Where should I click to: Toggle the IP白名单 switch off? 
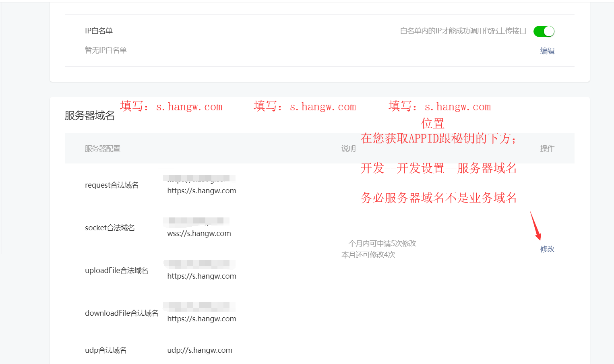click(544, 31)
